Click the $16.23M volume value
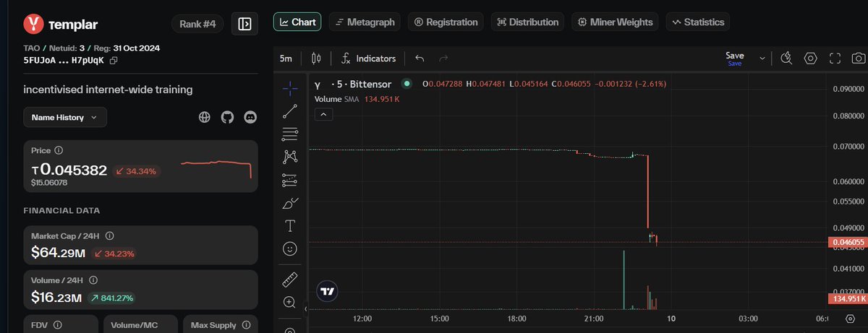 pos(57,297)
